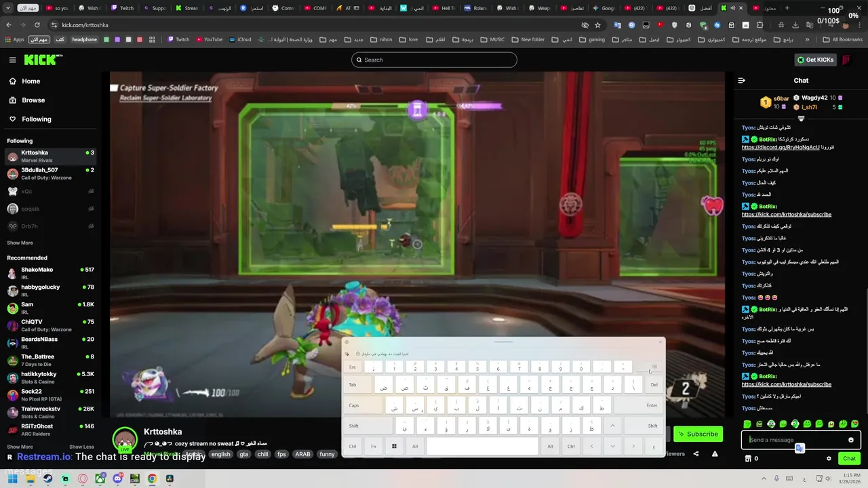Click the address bar URL
The image size is (868, 488).
(85, 25)
